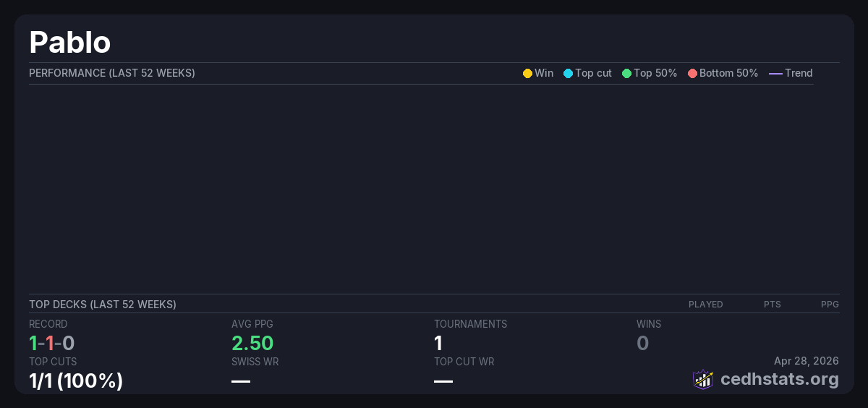868x408 pixels.
Task: Click the yellow Win legend dot
Action: 527,73
